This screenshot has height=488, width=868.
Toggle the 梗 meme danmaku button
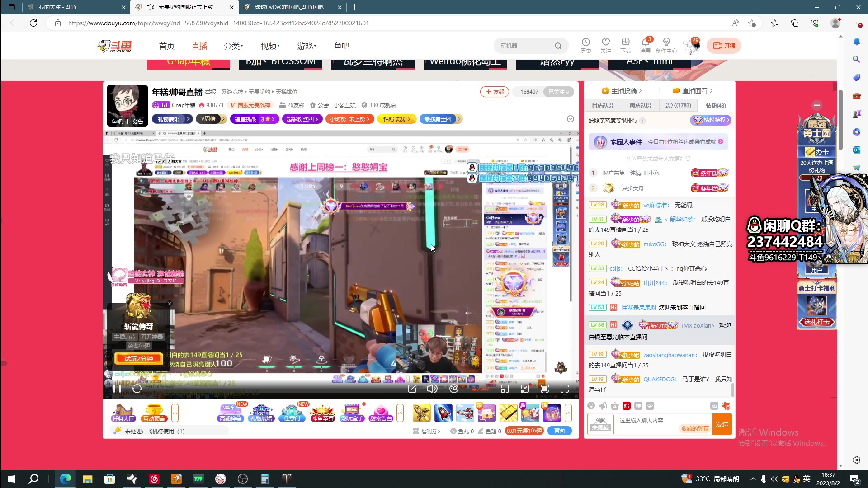(638, 406)
